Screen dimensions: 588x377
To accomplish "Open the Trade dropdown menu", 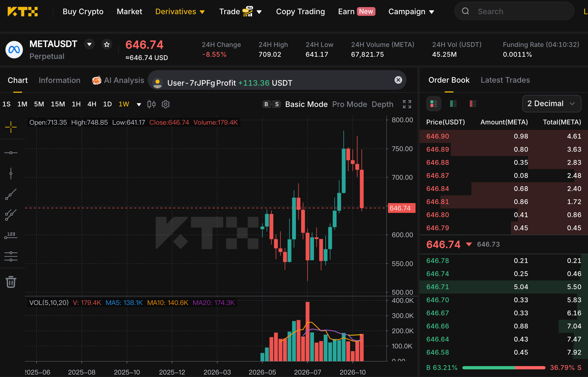I will pyautogui.click(x=240, y=11).
